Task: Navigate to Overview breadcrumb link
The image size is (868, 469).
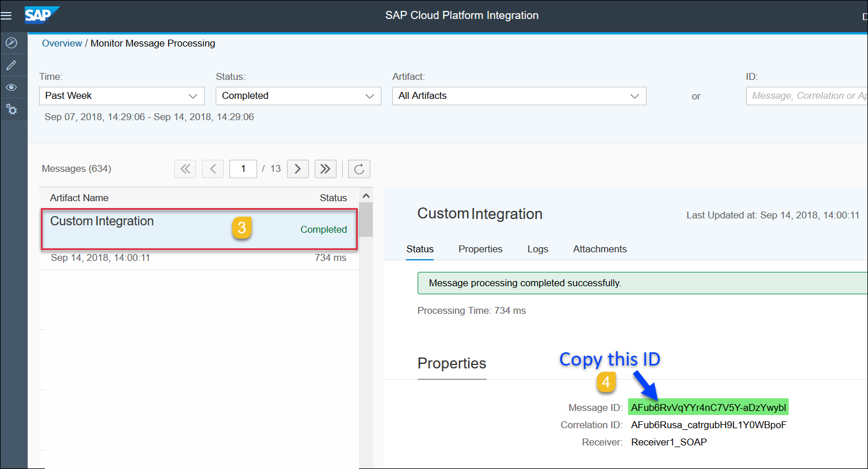Action: [x=62, y=43]
